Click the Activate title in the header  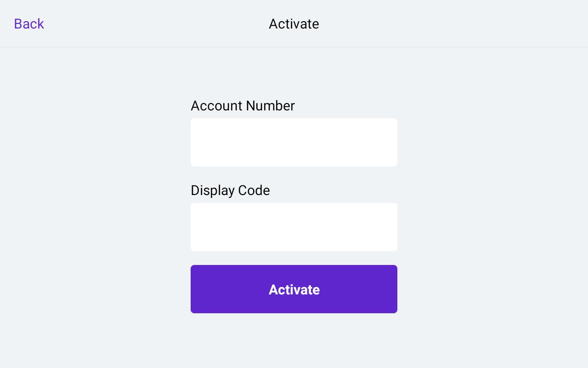(294, 23)
